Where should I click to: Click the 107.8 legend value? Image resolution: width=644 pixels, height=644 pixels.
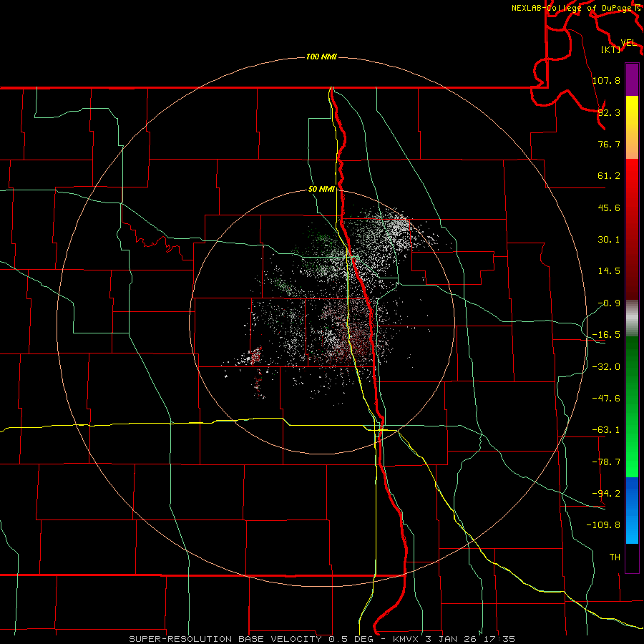[x=606, y=80]
